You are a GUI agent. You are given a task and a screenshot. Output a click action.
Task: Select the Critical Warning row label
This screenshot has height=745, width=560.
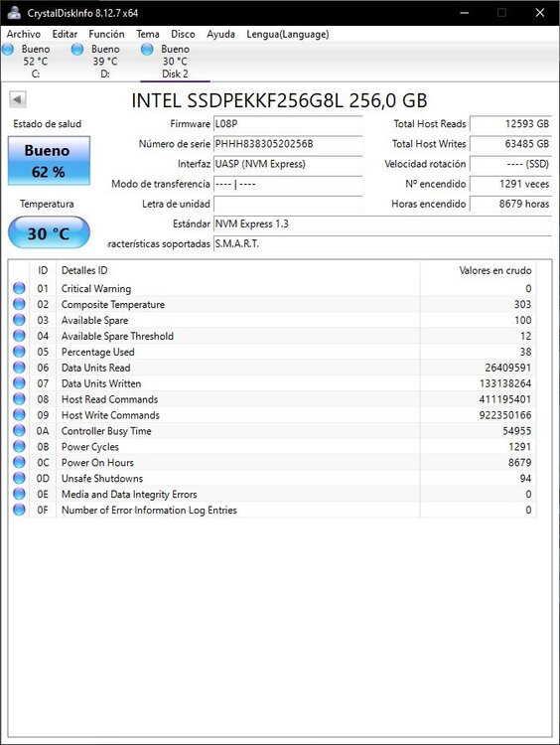tap(96, 288)
